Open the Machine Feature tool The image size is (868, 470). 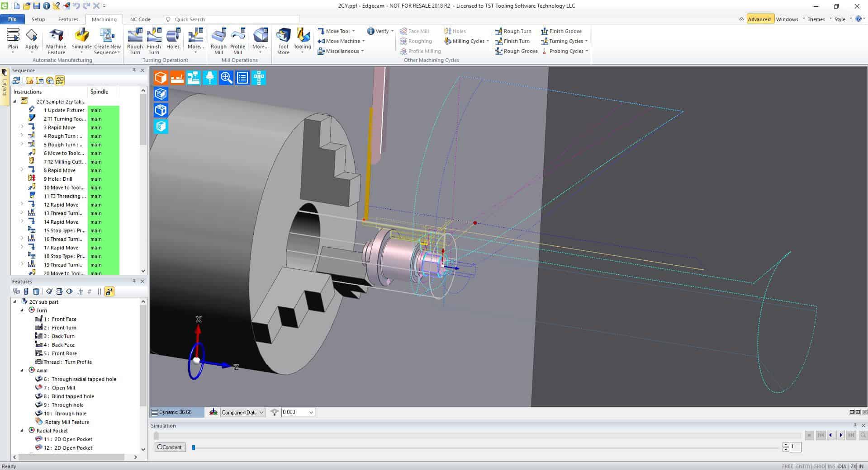tap(56, 42)
